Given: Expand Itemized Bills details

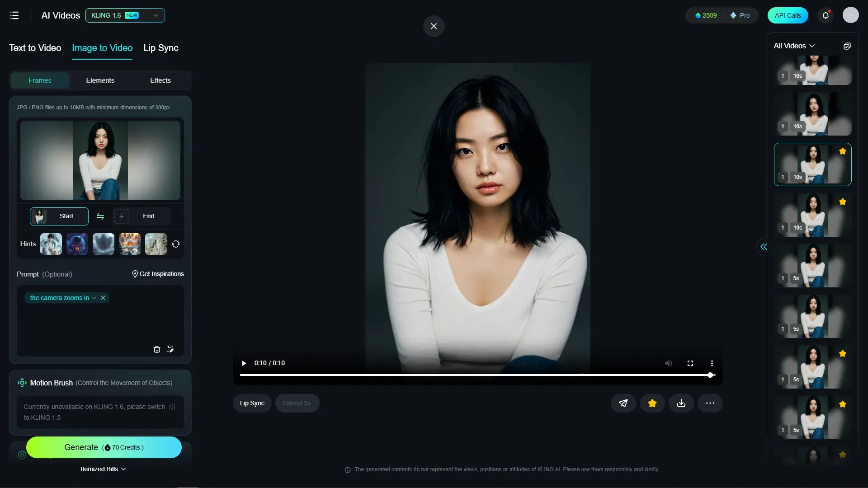Looking at the screenshot, I should point(103,469).
